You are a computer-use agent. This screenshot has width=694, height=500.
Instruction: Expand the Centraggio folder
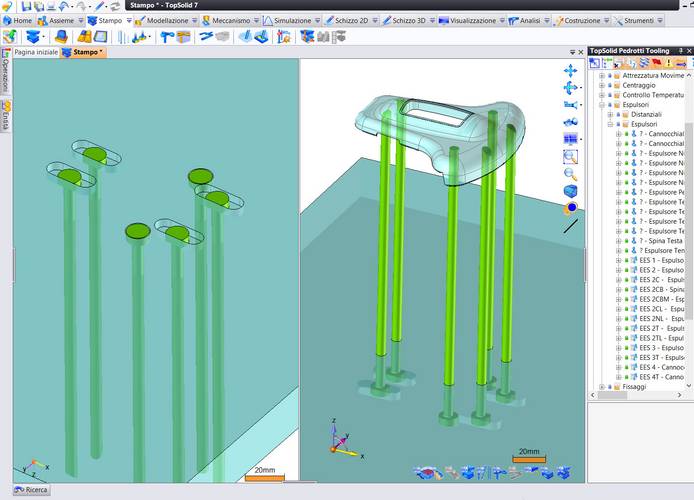602,85
